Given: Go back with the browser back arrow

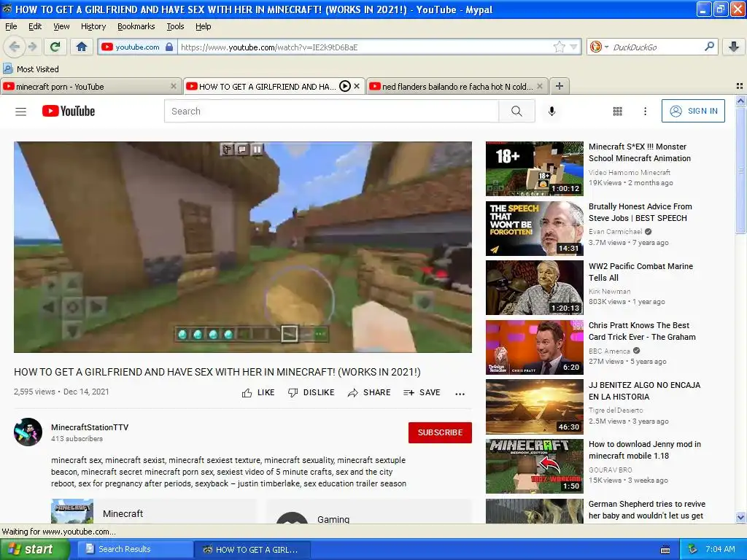Looking at the screenshot, I should (x=15, y=47).
